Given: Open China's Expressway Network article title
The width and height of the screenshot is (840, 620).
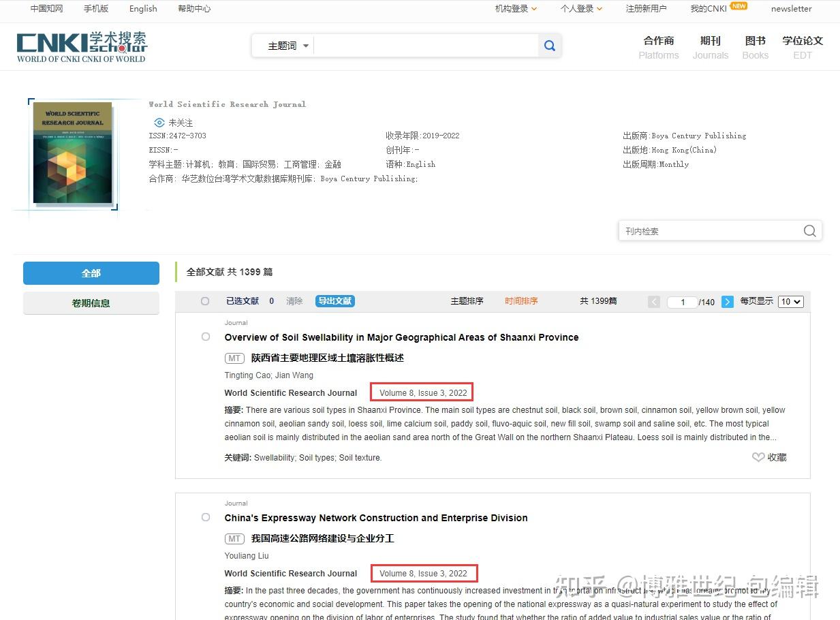Looking at the screenshot, I should [376, 518].
